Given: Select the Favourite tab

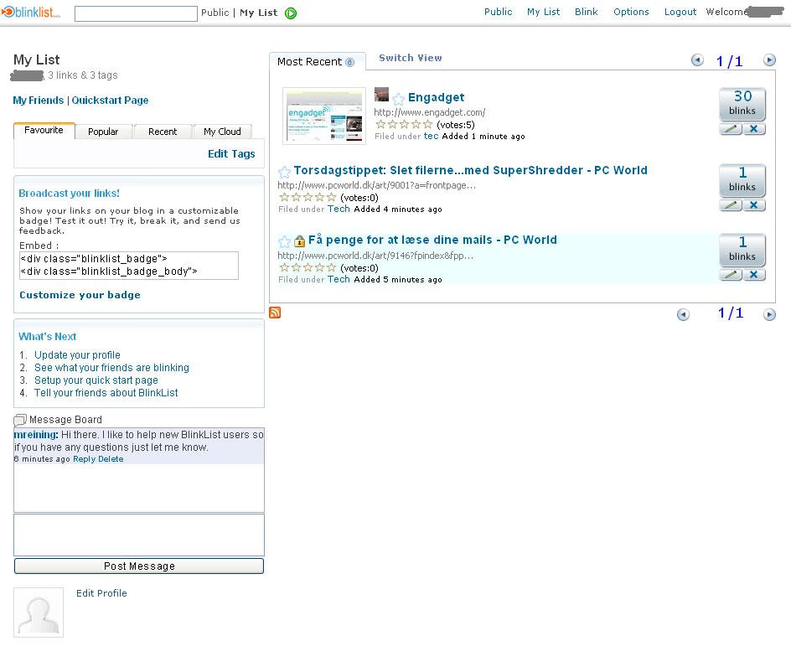Looking at the screenshot, I should click(x=44, y=131).
